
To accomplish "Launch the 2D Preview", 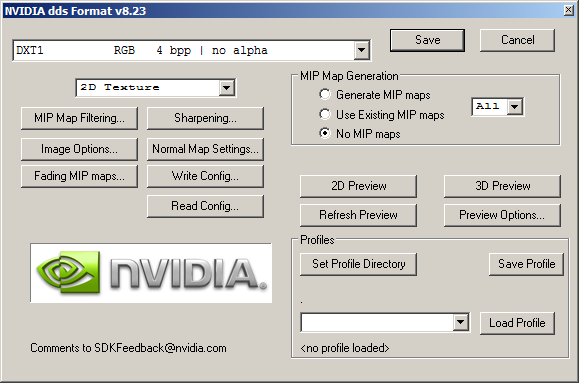I will (358, 186).
